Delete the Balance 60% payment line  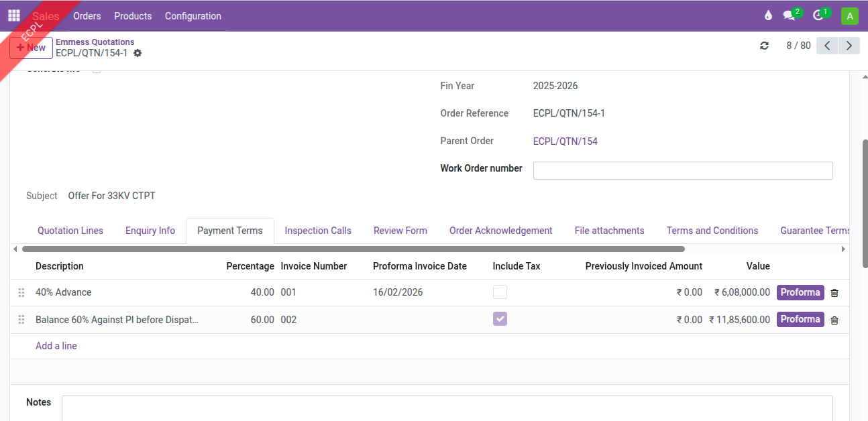(834, 320)
